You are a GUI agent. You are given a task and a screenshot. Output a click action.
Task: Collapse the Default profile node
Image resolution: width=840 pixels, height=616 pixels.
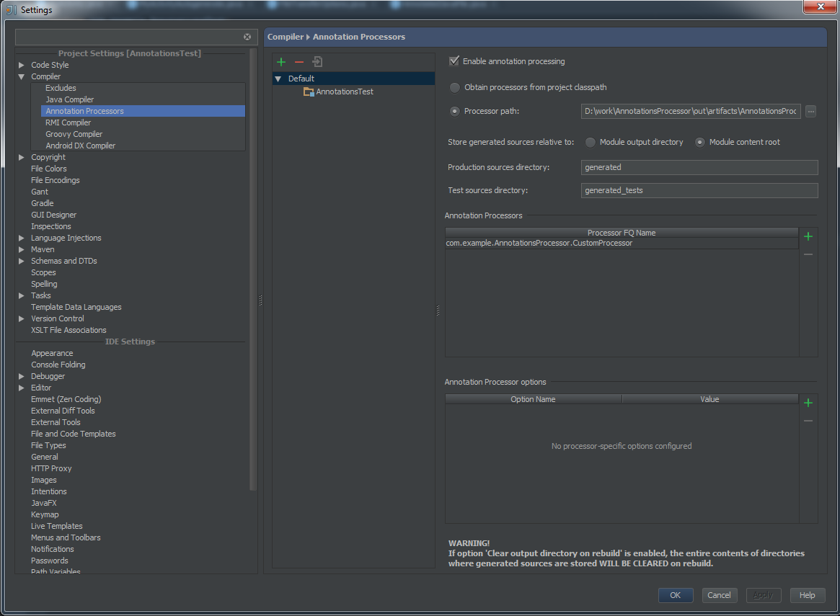278,79
